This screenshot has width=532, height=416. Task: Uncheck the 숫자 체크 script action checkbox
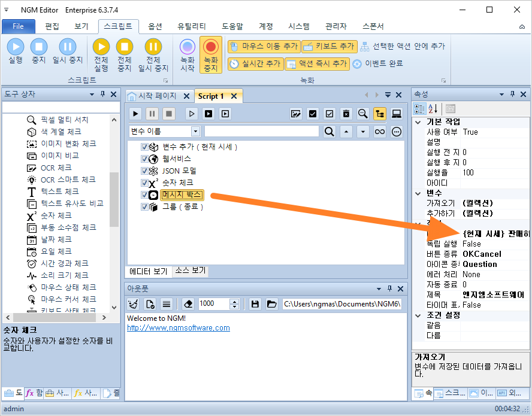coord(144,183)
